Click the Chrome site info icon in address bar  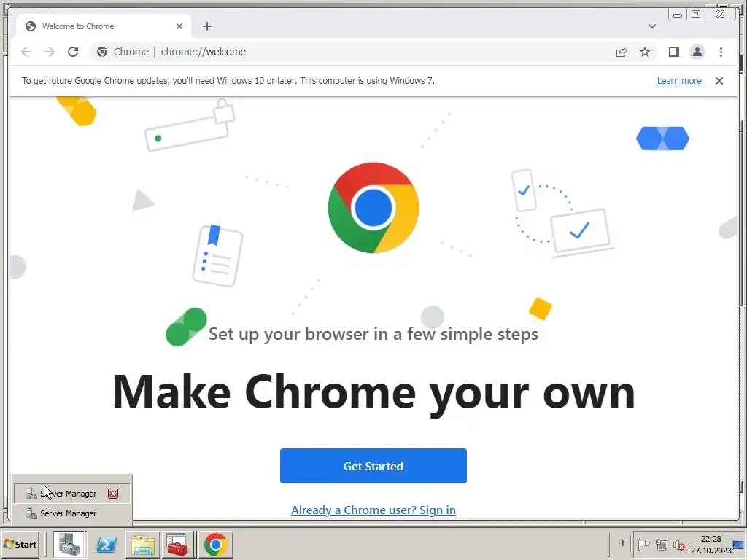tap(102, 52)
